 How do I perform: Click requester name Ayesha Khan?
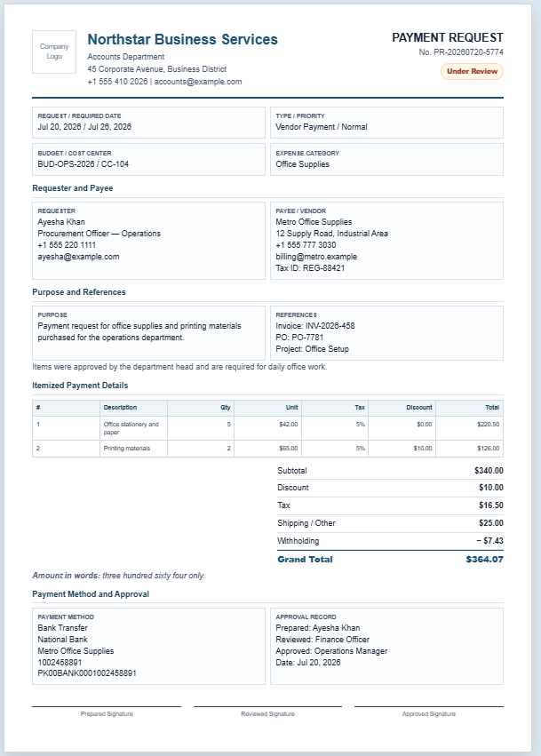coord(61,222)
